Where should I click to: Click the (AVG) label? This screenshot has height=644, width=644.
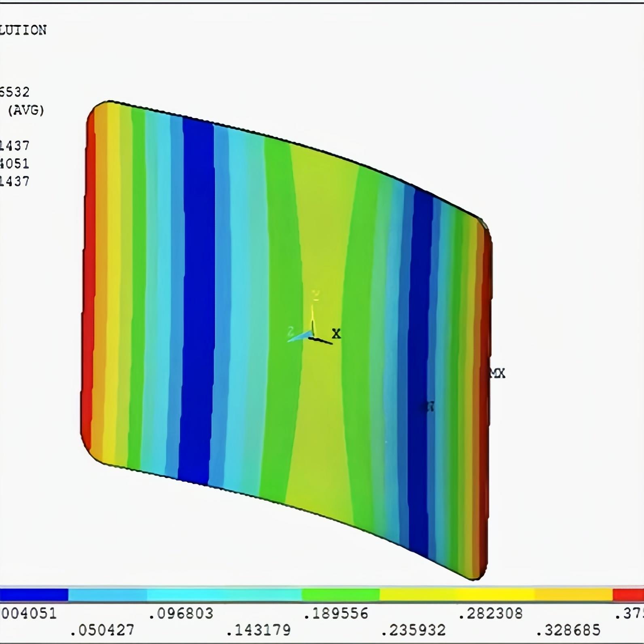point(26,110)
